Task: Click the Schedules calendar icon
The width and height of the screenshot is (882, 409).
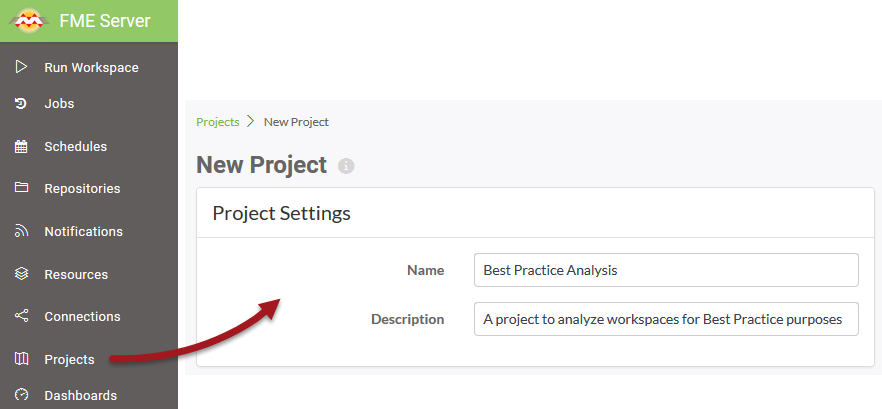Action: [x=21, y=147]
